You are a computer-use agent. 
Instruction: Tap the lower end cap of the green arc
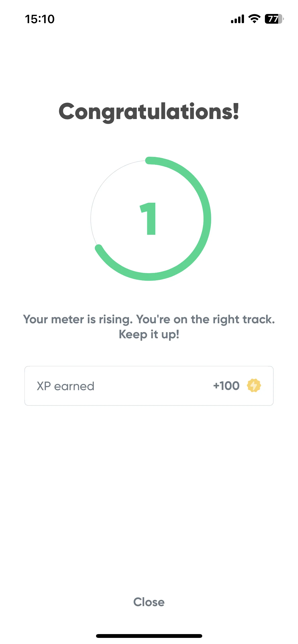tap(99, 248)
